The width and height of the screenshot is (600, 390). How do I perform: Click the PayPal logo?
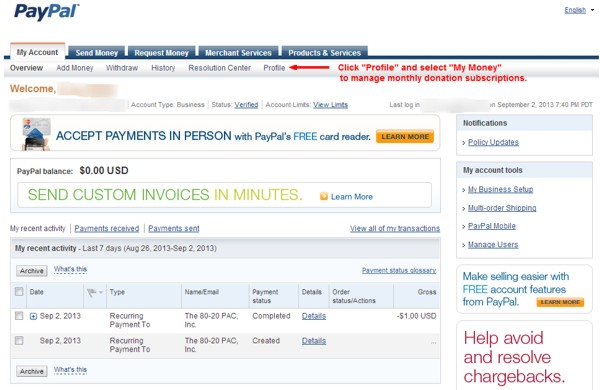coord(47,11)
